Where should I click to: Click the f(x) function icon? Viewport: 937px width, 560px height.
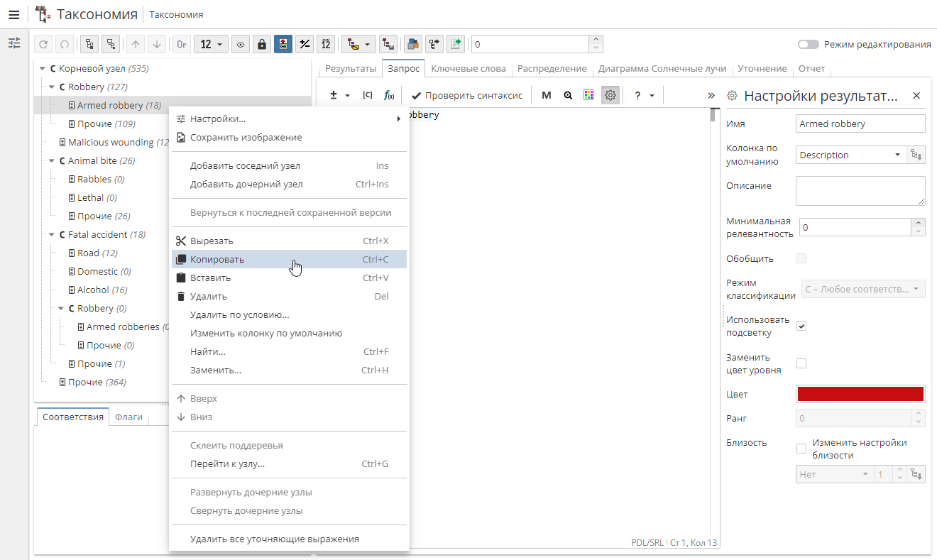tap(389, 95)
